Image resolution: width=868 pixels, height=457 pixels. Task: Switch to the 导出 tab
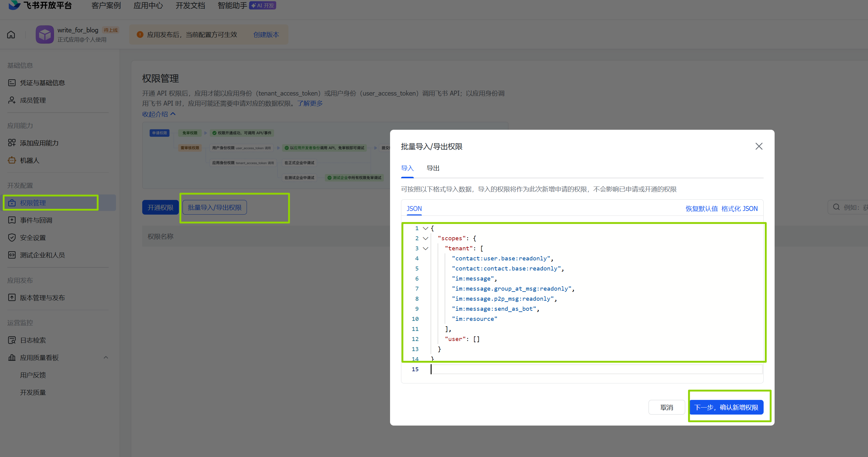coord(433,168)
